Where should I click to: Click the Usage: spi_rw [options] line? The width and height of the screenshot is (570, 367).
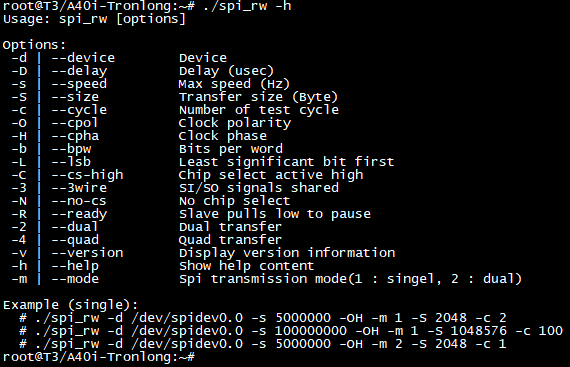coord(95,19)
